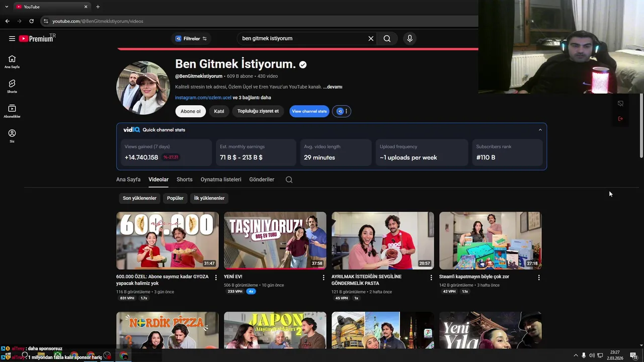This screenshot has width=644, height=362.
Task: Open the channel profile picture
Action: (143, 88)
